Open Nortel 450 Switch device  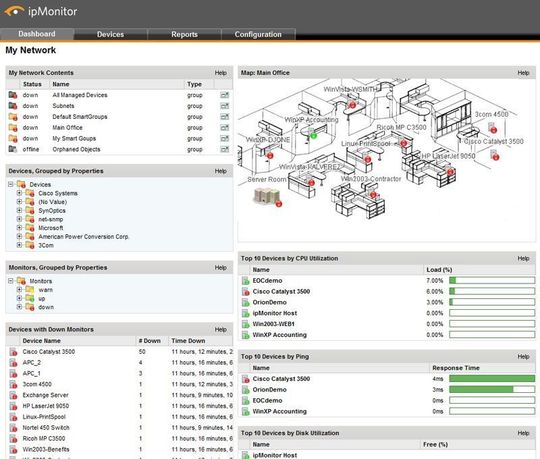46,428
